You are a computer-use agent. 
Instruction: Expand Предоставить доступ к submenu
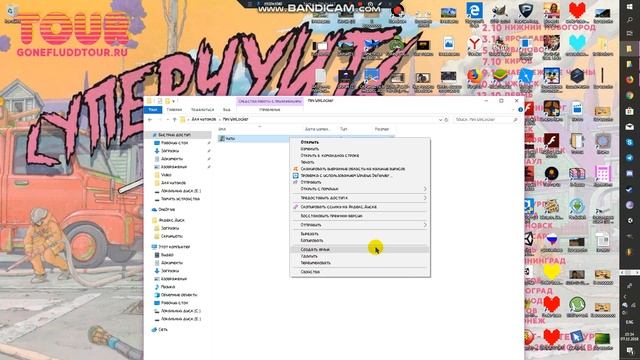click(x=360, y=198)
